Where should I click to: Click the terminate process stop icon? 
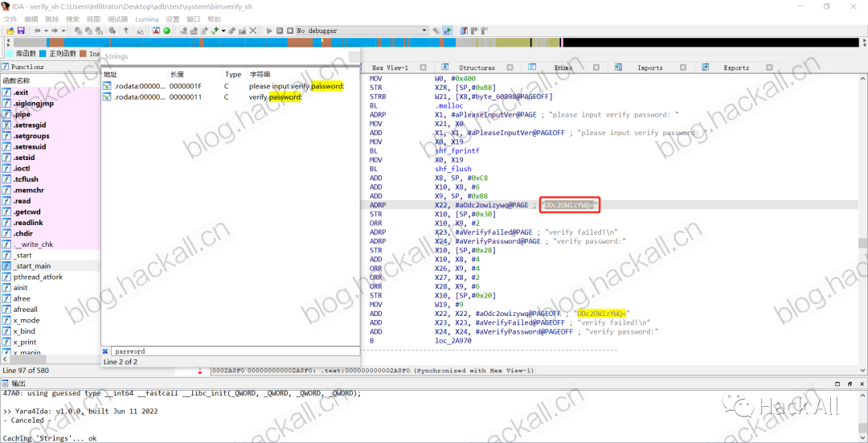tap(289, 31)
